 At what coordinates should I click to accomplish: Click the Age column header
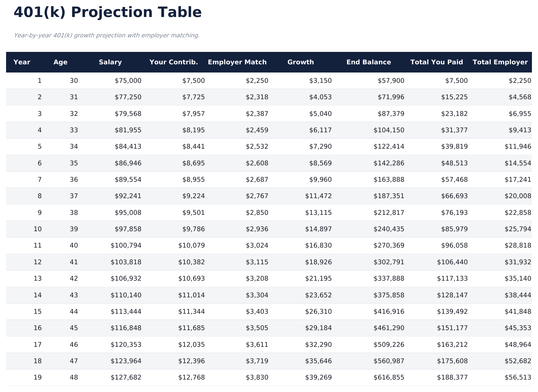60,62
